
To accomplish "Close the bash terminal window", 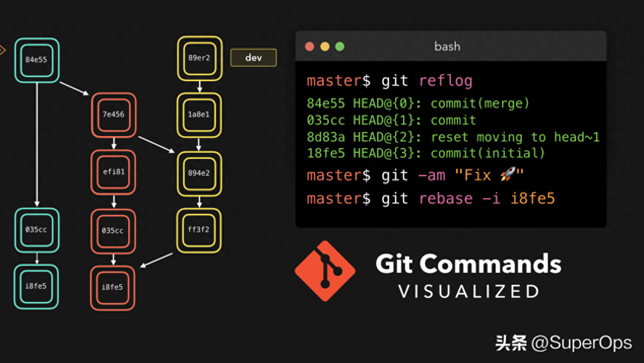I will tap(309, 47).
